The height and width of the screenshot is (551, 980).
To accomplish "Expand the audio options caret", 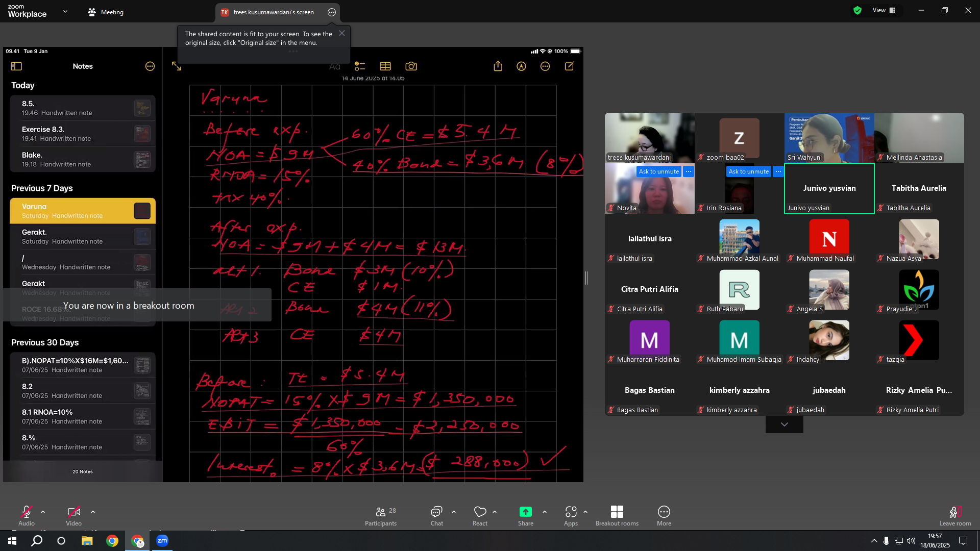I will coord(43,512).
